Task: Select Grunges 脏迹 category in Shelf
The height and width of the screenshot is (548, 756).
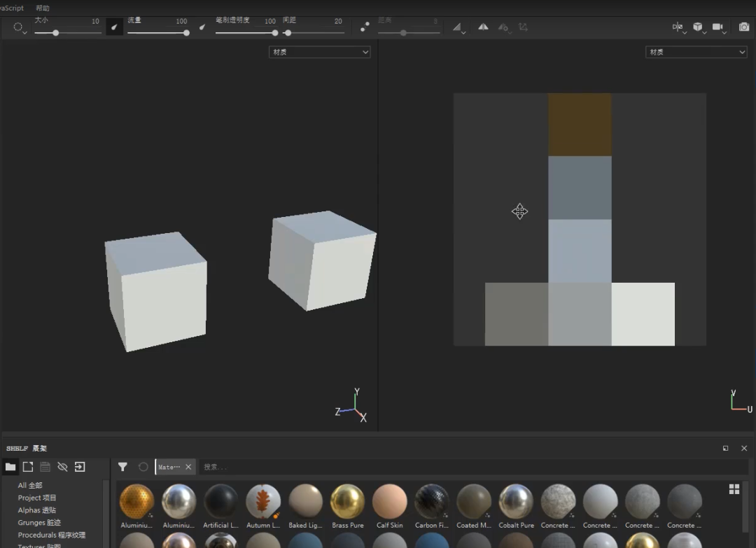Action: [39, 523]
